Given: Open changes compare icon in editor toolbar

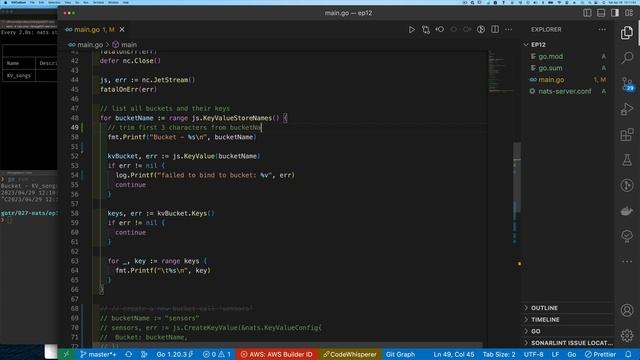Looking at the screenshot, I should click(x=426, y=29).
